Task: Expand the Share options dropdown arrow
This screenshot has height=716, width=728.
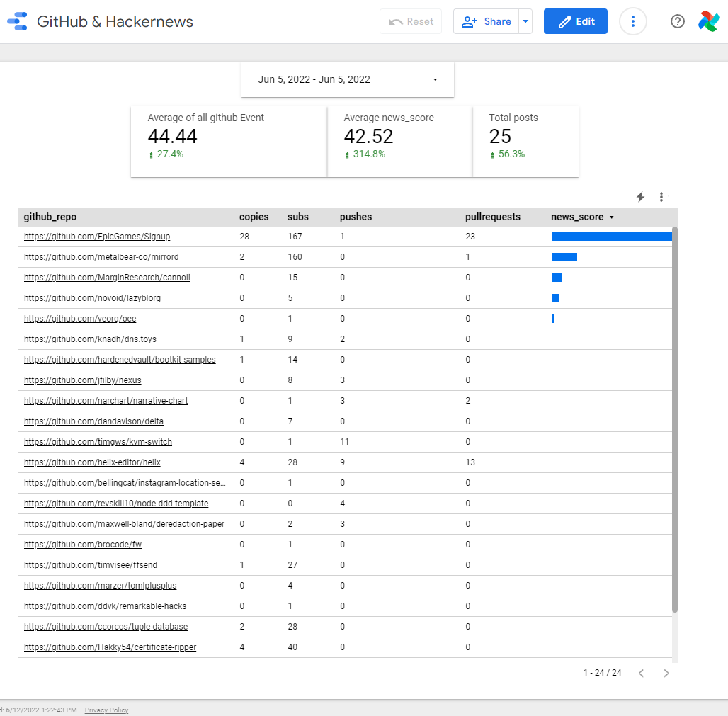Action: (525, 21)
